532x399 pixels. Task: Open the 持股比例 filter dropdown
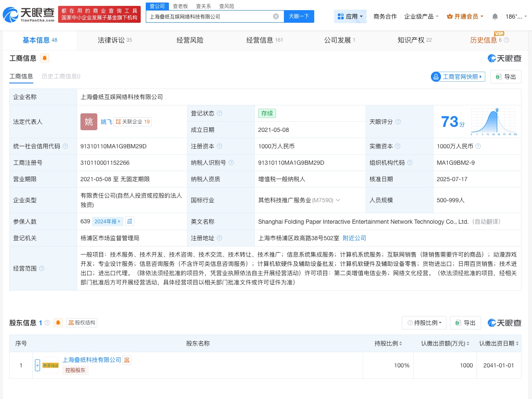pos(424,323)
